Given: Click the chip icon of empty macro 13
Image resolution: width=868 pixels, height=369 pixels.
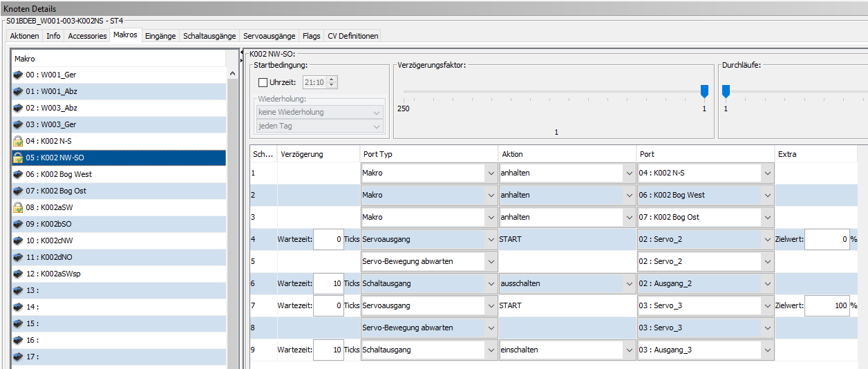Looking at the screenshot, I should point(18,290).
